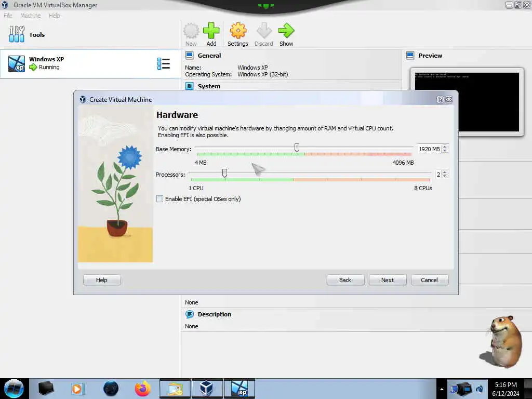Click the green Add machine icon

pos(211,31)
